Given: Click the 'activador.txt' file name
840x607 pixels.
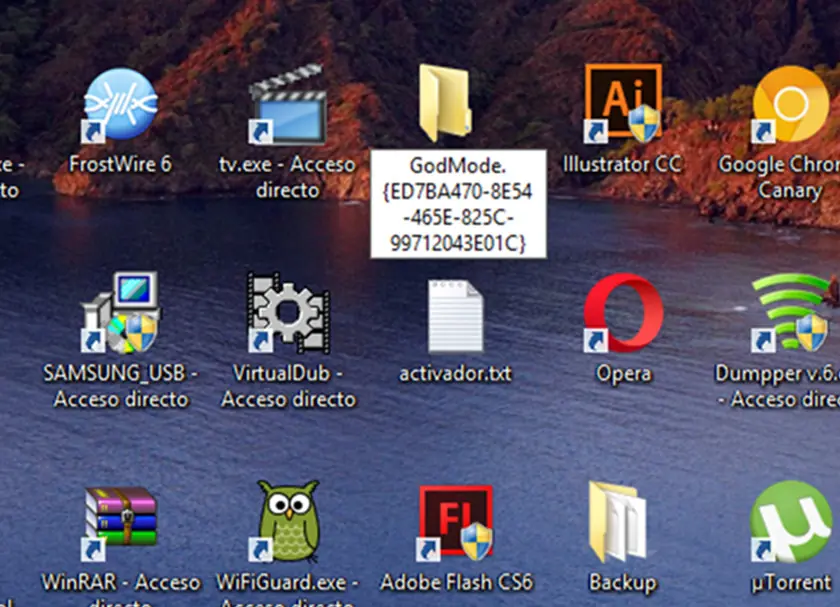Looking at the screenshot, I should click(455, 373).
